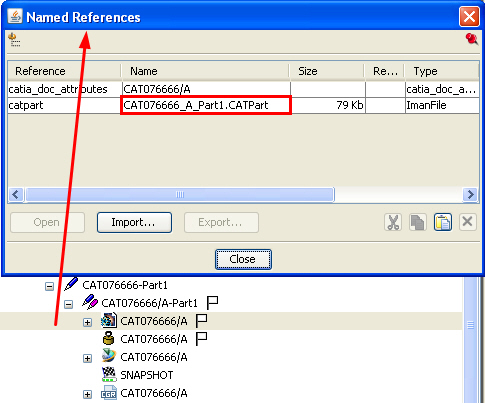
Task: Click the right scroll arrow of the table
Action: (470, 194)
